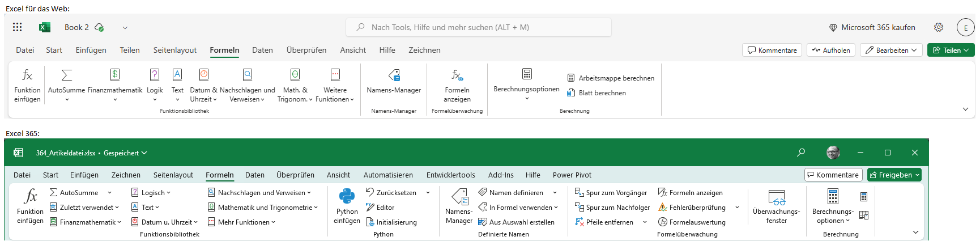The height and width of the screenshot is (245, 980).
Task: Open the app launcher grid in Excel Web
Action: 17,27
